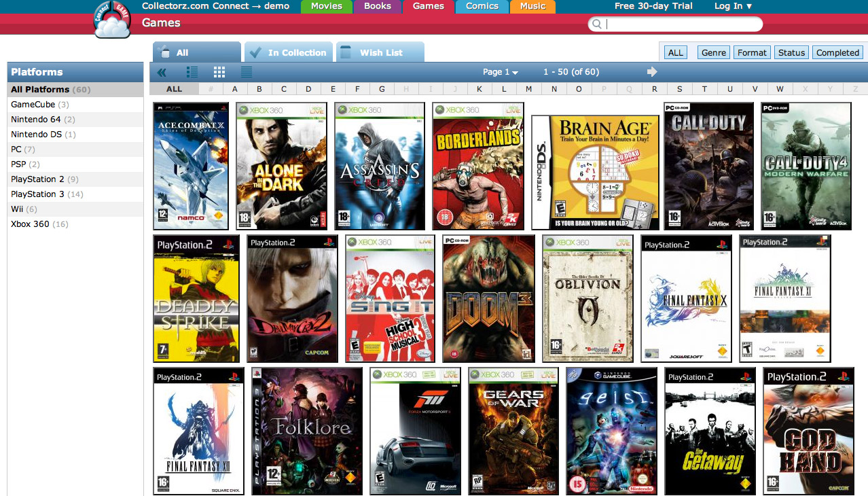The height and width of the screenshot is (496, 868).
Task: Filter by PlayStation 3 platform
Action: [x=75, y=194]
